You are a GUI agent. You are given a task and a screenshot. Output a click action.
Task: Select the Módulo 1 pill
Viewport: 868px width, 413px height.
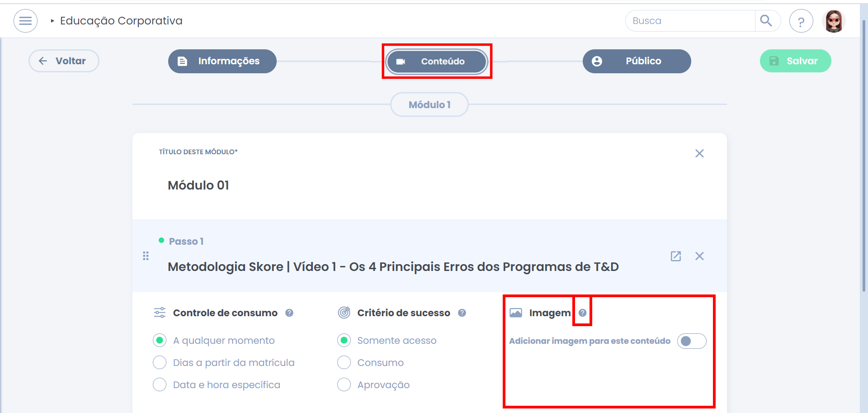click(429, 104)
